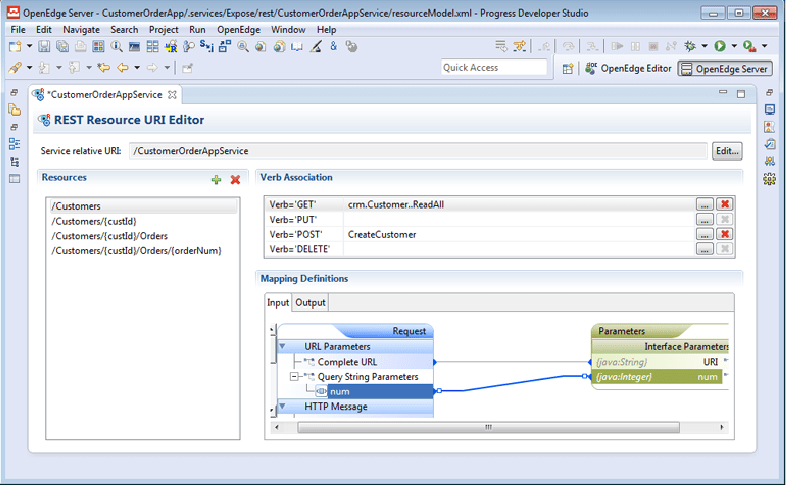Click the magnifier info toolbar icon
The image size is (786, 485).
(x=116, y=47)
